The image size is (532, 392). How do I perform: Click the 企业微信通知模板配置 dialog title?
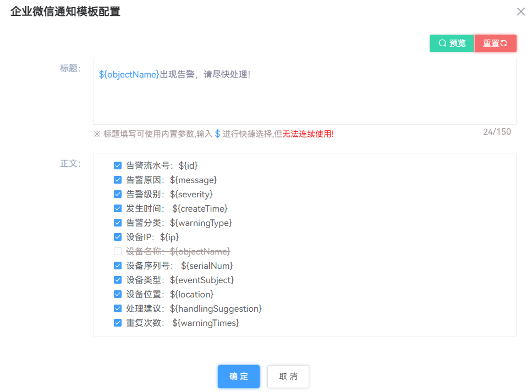(x=65, y=12)
